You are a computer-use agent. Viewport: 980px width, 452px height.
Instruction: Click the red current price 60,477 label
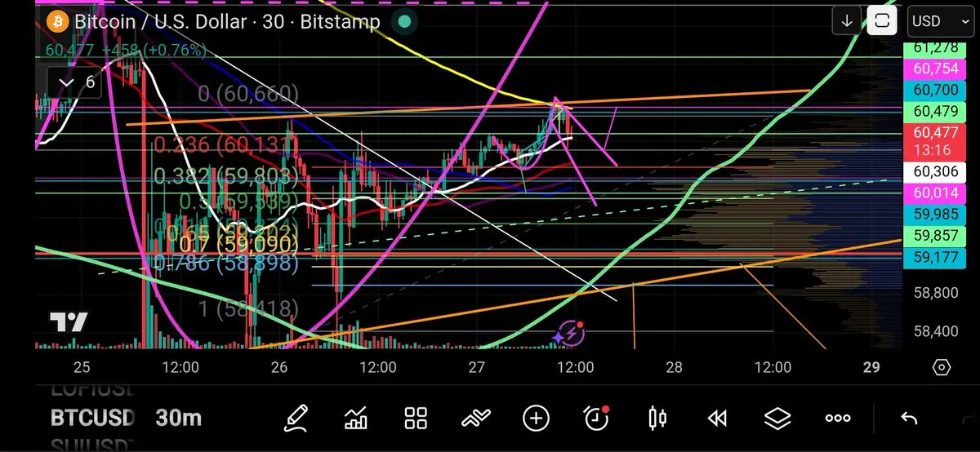(x=936, y=140)
